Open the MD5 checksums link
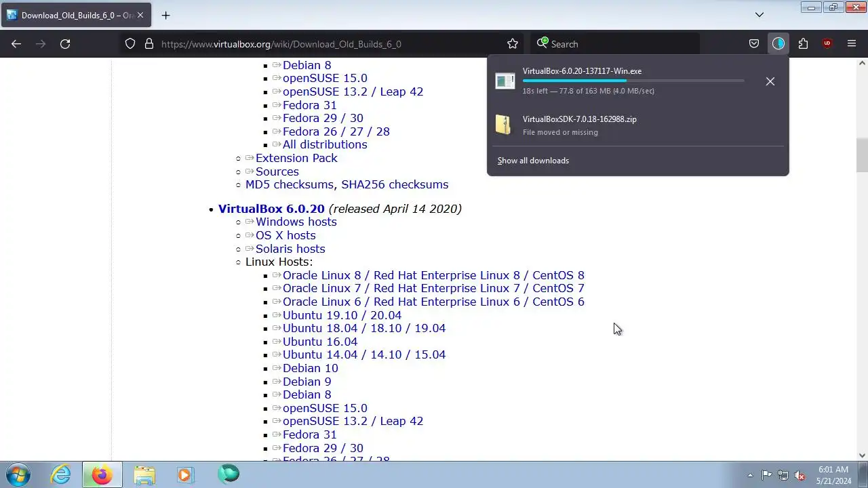The height and width of the screenshot is (488, 868). (290, 184)
